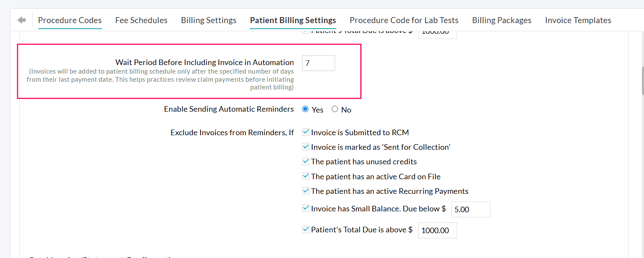Screen dimensions: 644x258
Task: Switch to Fee Schedules tab
Action: click(x=141, y=20)
